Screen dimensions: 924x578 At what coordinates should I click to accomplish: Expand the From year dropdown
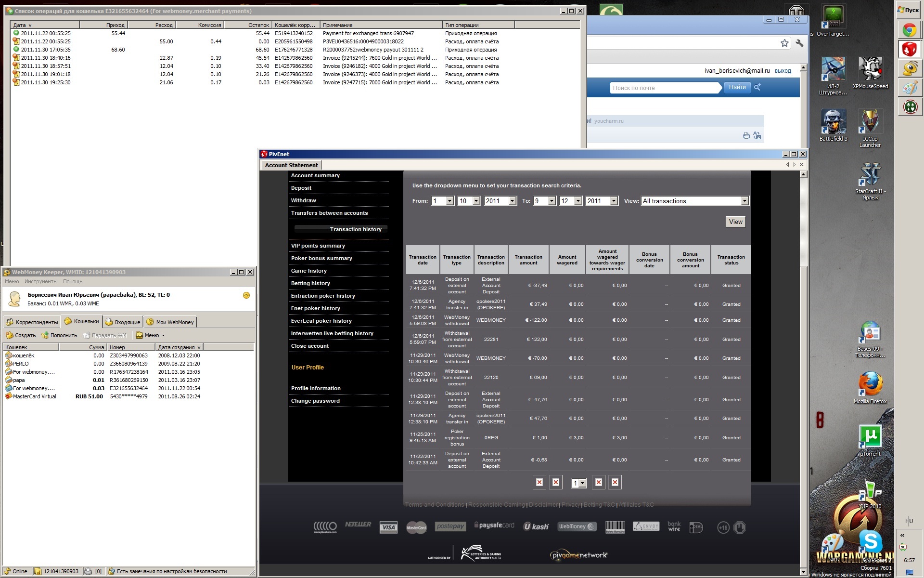512,201
